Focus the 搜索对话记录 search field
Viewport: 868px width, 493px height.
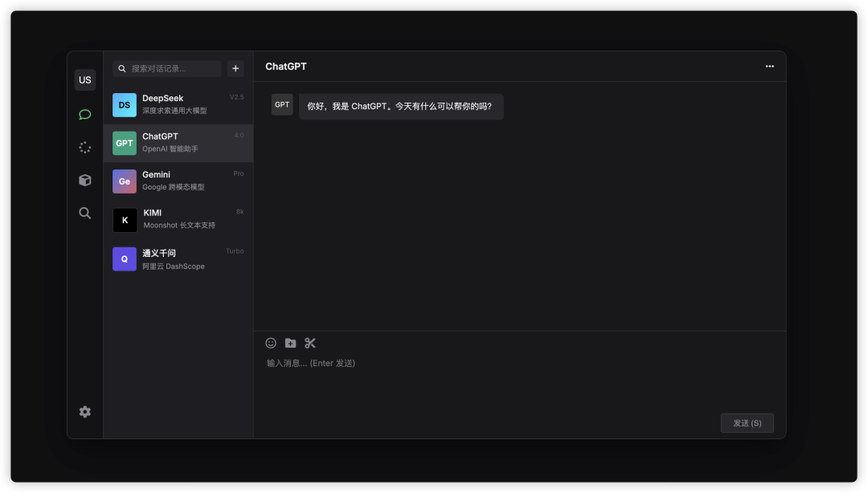coord(166,68)
